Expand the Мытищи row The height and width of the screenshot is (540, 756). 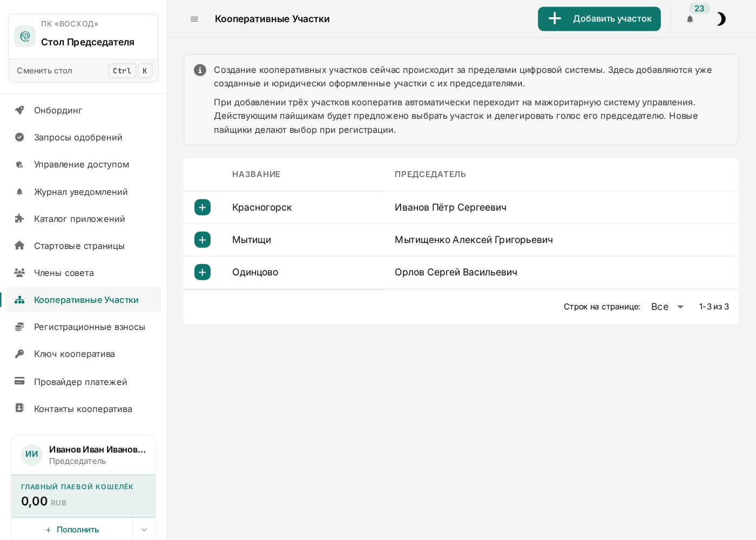click(x=202, y=240)
